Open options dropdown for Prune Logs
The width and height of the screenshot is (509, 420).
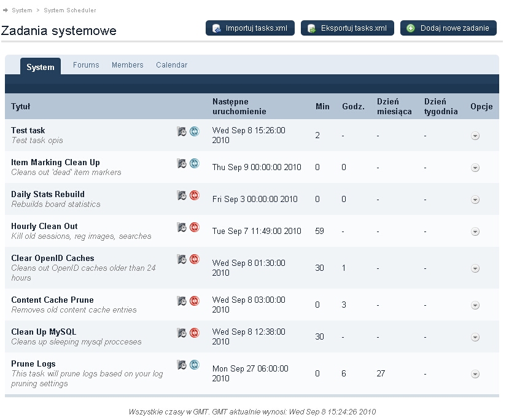(x=475, y=374)
